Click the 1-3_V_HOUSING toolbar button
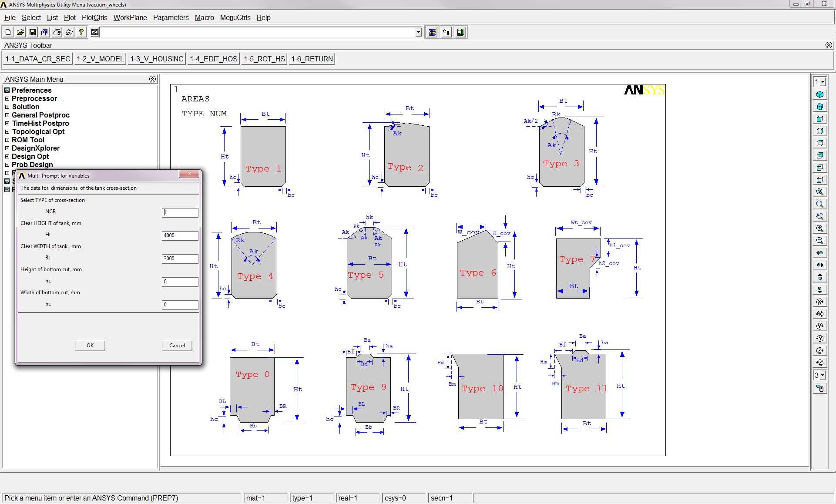Image resolution: width=836 pixels, height=504 pixels. (x=157, y=59)
